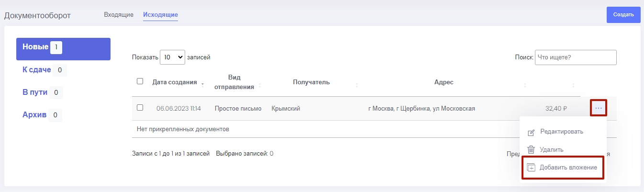The image size is (644, 192).
Task: Toggle the select-all checkbox in table header
Action: click(x=140, y=81)
